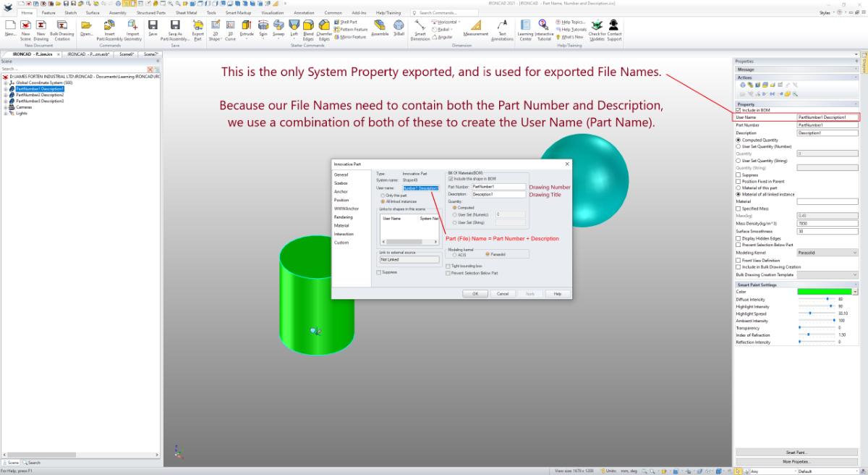Expand the Cameras tree node
The width and height of the screenshot is (868, 475).
click(5, 107)
